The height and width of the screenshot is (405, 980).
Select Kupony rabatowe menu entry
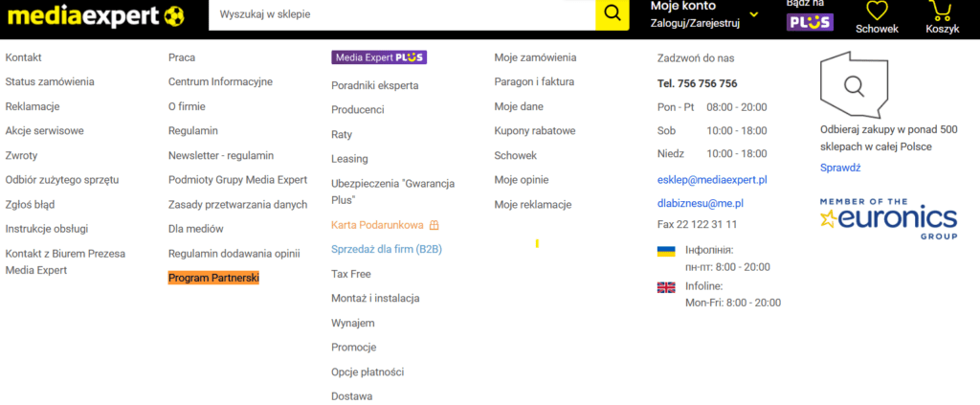coord(534,130)
